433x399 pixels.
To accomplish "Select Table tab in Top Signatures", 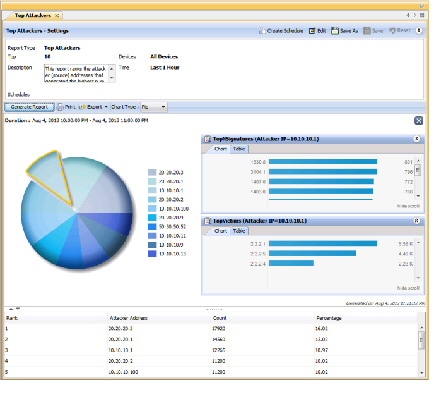I will (x=239, y=149).
